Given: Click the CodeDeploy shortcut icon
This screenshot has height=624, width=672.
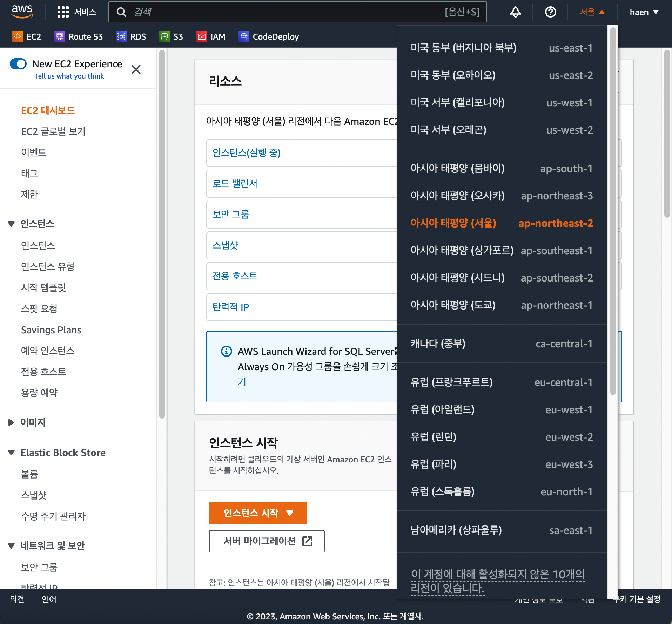Looking at the screenshot, I should tap(244, 36).
